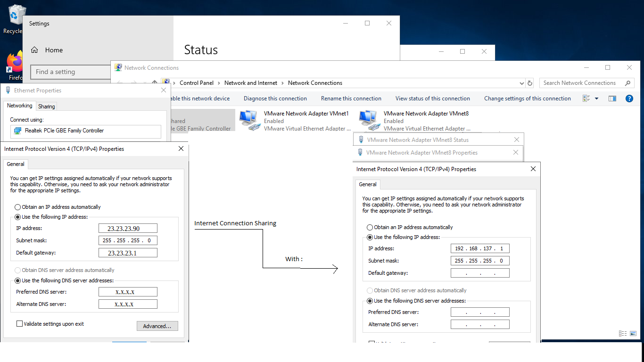Image resolution: width=644 pixels, height=362 pixels.
Task: Click the IP address field showing 23.23.23.90
Action: pos(128,228)
